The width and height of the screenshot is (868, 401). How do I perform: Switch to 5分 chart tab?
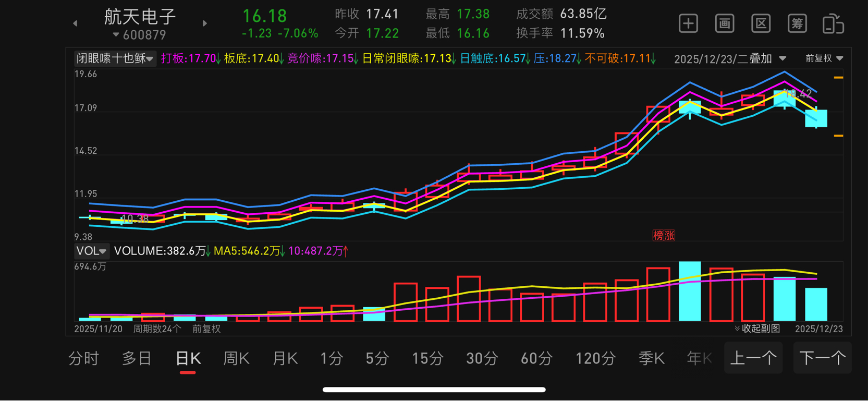377,359
